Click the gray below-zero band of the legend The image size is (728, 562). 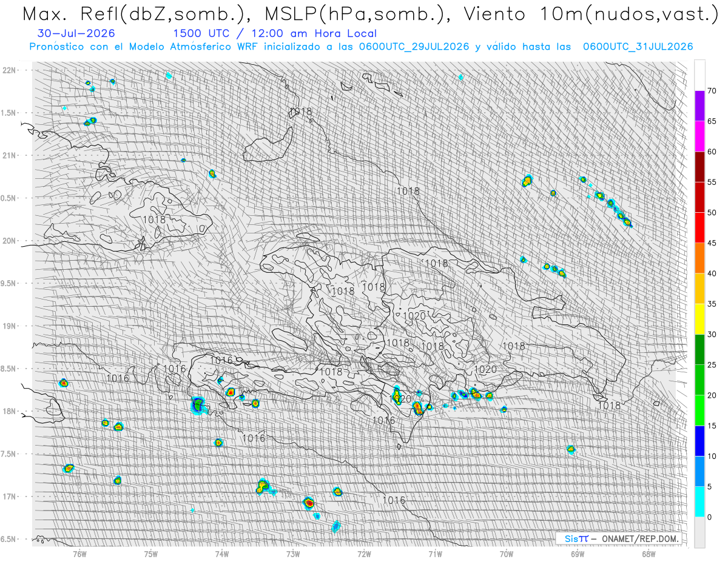pos(699,532)
